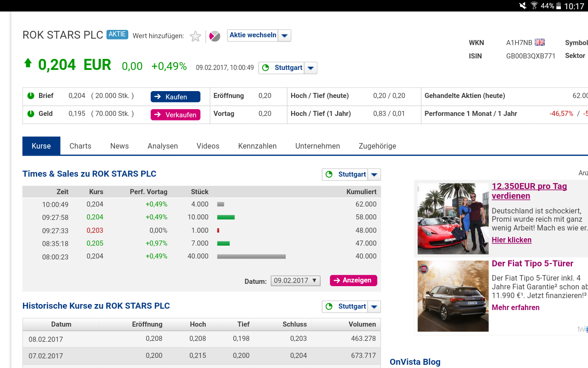Click the 'Hier klicken' ad link
Screen dimensions: 588x368
511,240
